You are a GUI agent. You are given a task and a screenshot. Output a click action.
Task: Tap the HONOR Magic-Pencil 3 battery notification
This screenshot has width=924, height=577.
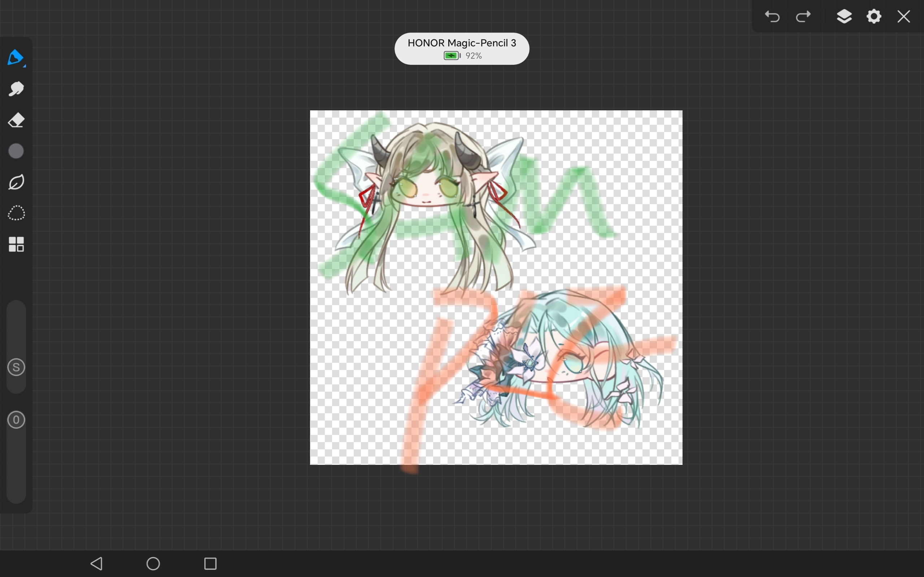pos(462,49)
